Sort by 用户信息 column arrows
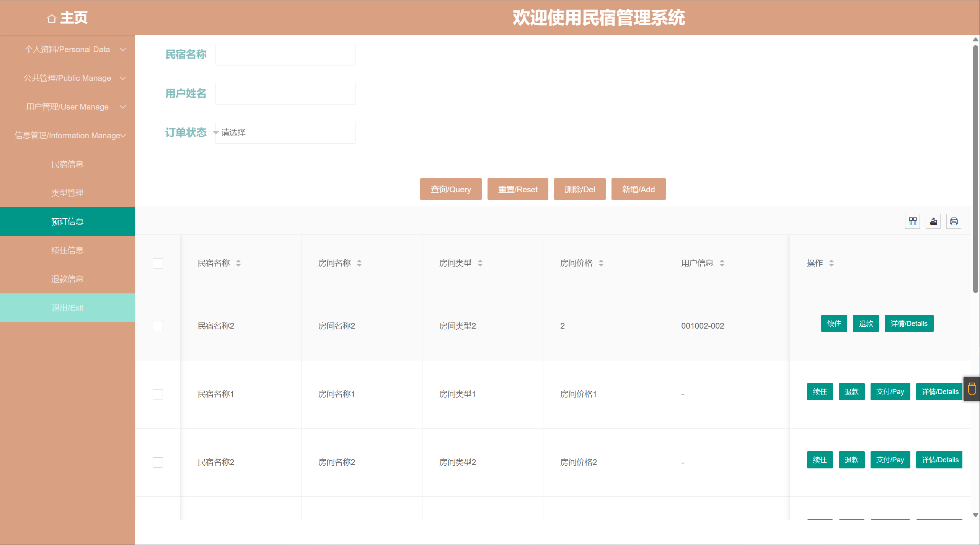Viewport: 980px width, 545px height. [x=722, y=263]
